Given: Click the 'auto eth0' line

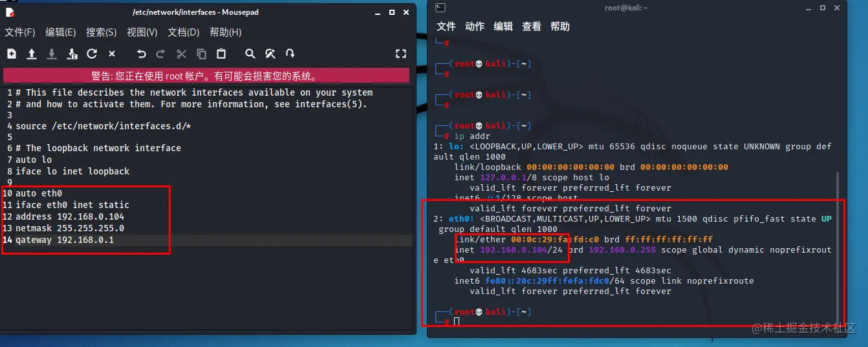Looking at the screenshot, I should 39,193.
